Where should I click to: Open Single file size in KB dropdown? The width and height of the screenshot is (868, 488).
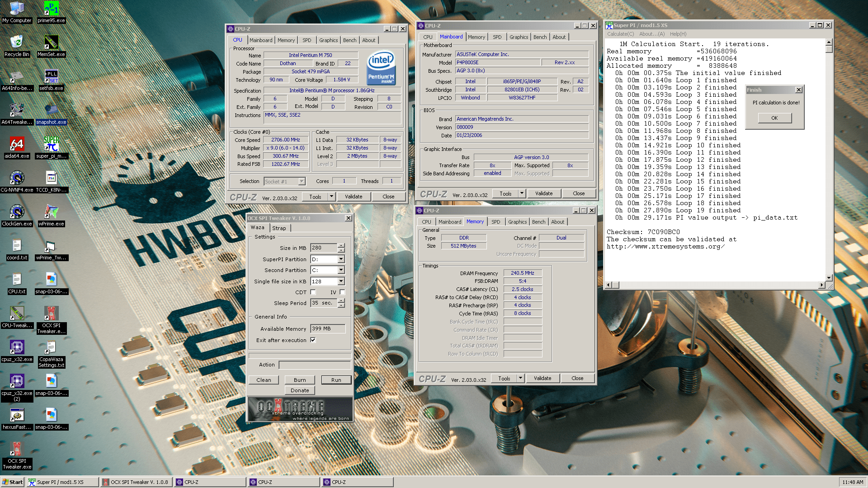(341, 282)
